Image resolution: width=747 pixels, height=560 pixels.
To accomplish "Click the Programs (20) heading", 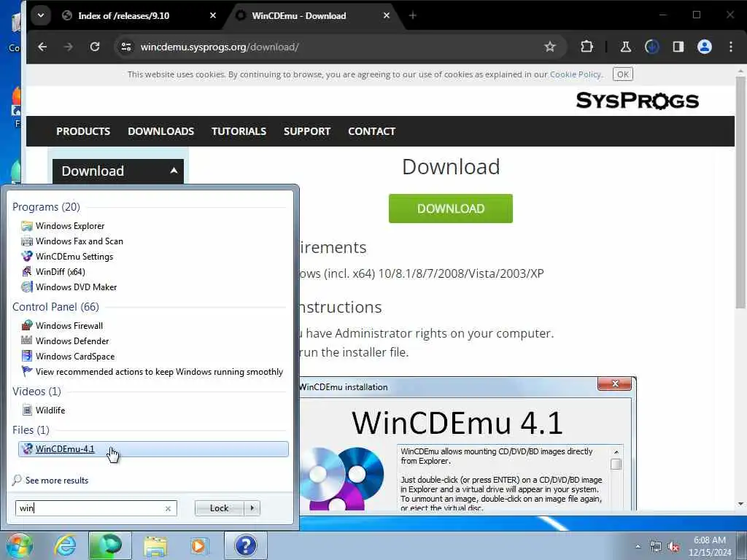I will pos(46,206).
